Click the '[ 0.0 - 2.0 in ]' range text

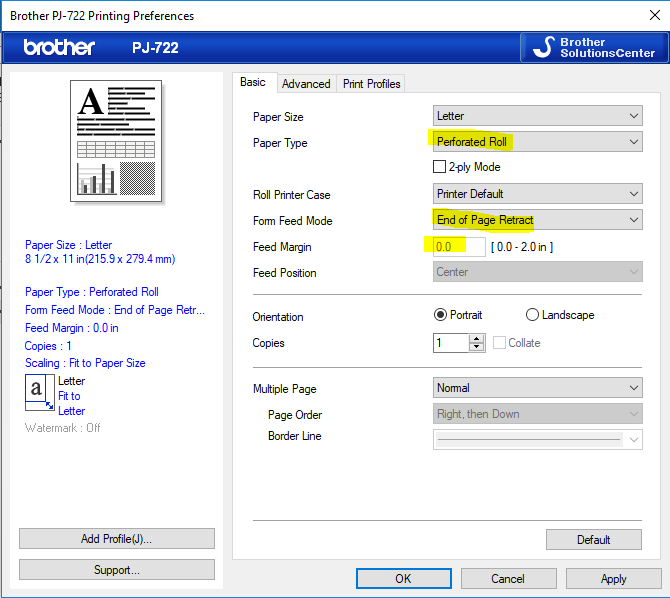(522, 247)
